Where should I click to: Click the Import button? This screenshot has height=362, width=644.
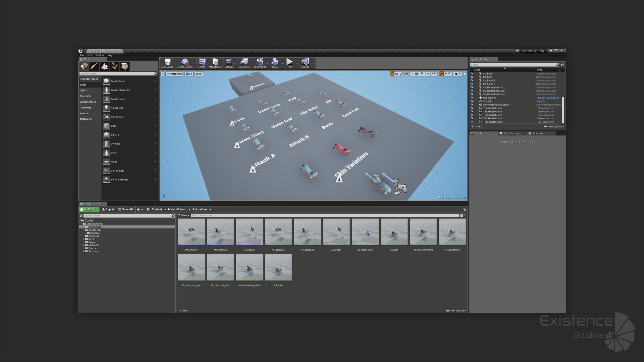click(x=108, y=209)
